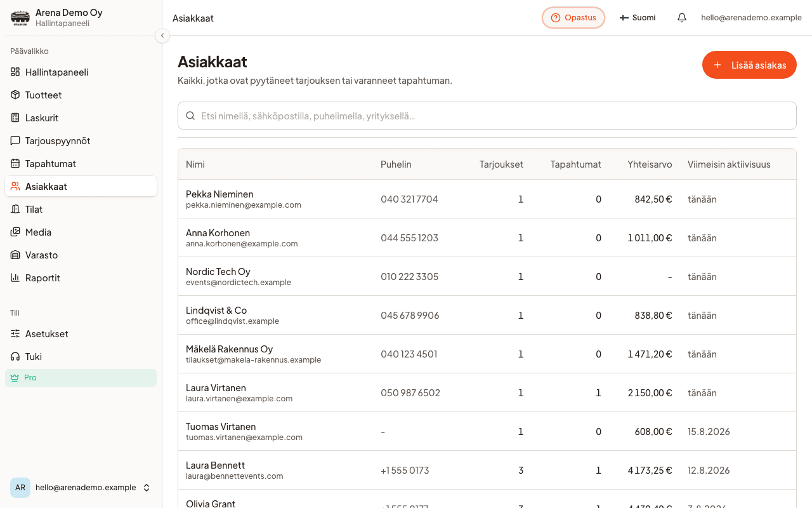
Task: Click events@nordictech.example email
Action: [239, 283]
